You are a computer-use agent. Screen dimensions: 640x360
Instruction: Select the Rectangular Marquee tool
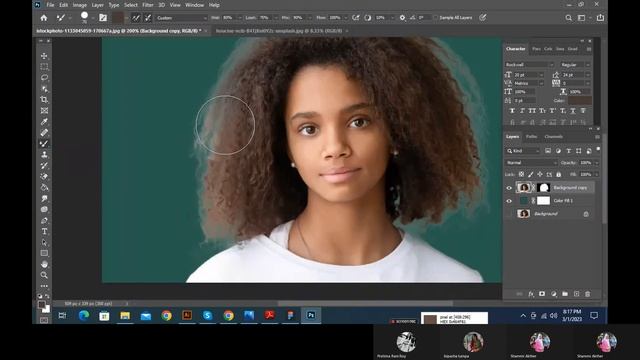pos(44,67)
